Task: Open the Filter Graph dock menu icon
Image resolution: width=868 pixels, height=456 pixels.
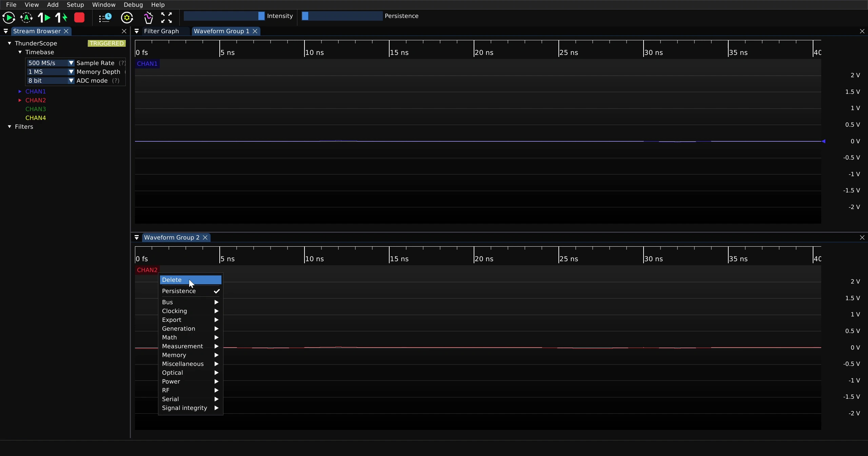Action: click(x=137, y=31)
